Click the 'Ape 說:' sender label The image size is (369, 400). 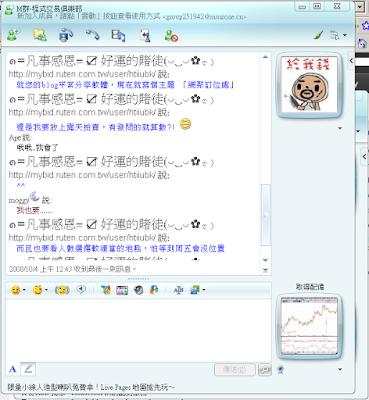(x=20, y=137)
